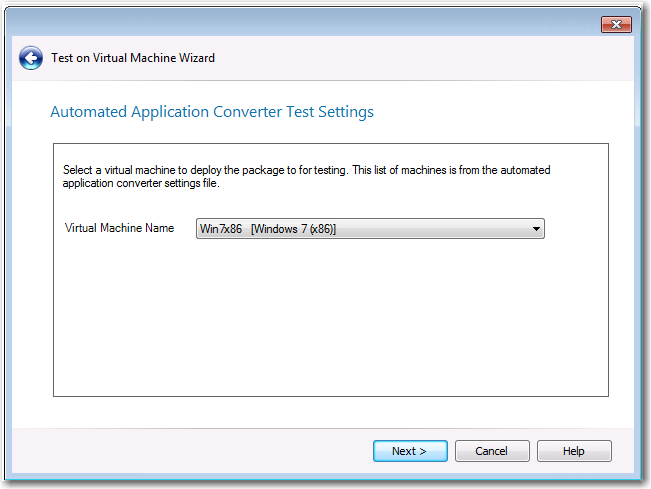This screenshot has width=651, height=489.
Task: Click the Next > button
Action: point(410,451)
